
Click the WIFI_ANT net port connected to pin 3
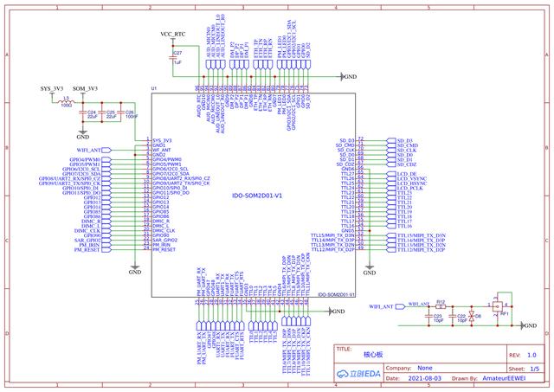click(93, 150)
